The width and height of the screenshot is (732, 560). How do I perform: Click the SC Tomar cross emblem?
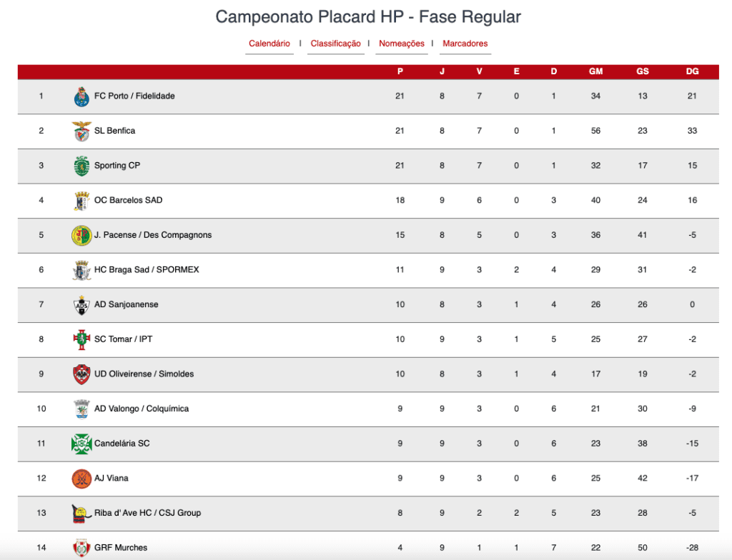pos(81,339)
